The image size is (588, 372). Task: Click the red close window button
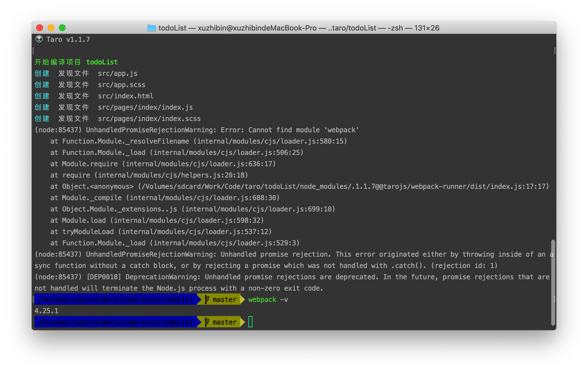point(40,28)
